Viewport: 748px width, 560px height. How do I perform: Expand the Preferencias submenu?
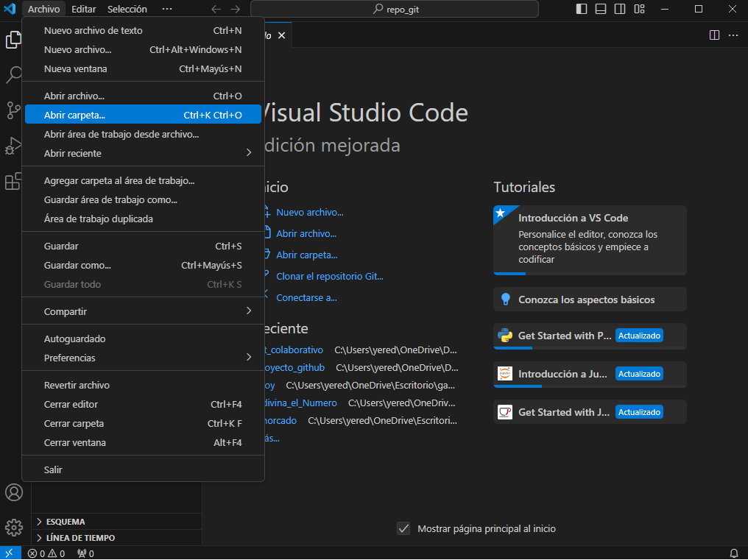pyautogui.click(x=143, y=358)
